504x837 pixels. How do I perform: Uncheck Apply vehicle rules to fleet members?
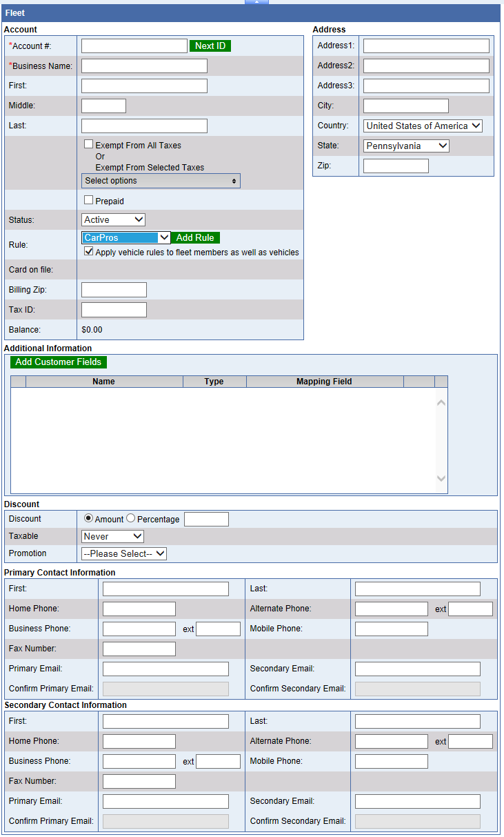(88, 252)
